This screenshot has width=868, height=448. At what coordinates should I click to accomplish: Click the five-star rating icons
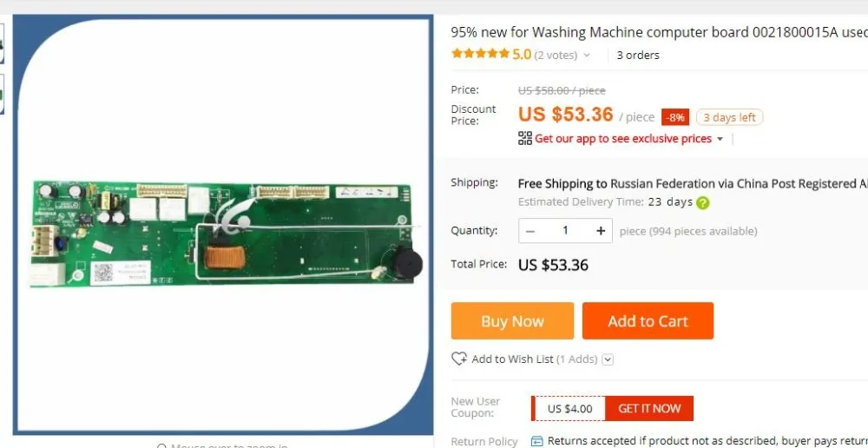pyautogui.click(x=481, y=55)
